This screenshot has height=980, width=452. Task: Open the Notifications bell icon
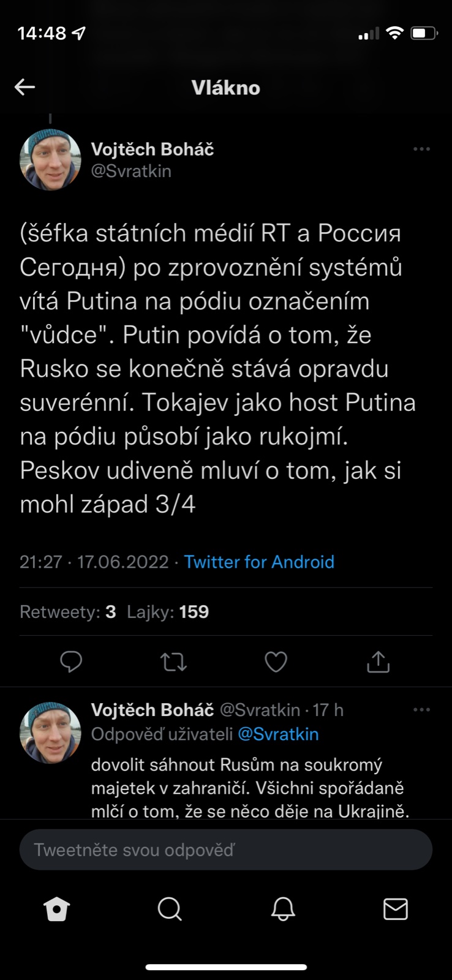pyautogui.click(x=283, y=909)
